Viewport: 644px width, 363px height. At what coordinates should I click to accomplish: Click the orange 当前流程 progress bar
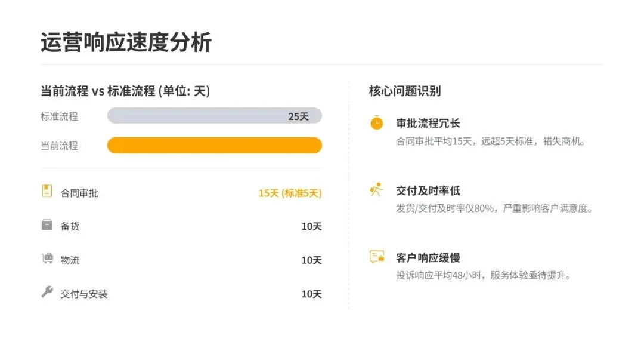214,145
